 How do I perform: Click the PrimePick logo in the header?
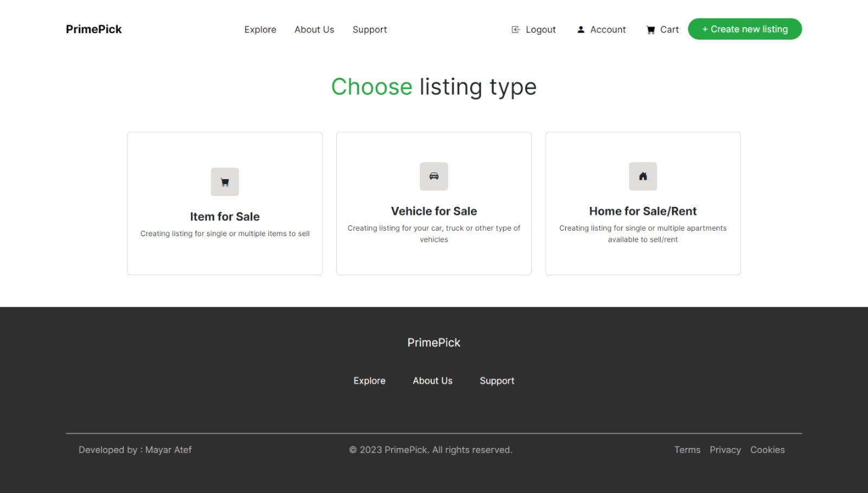pos(93,29)
